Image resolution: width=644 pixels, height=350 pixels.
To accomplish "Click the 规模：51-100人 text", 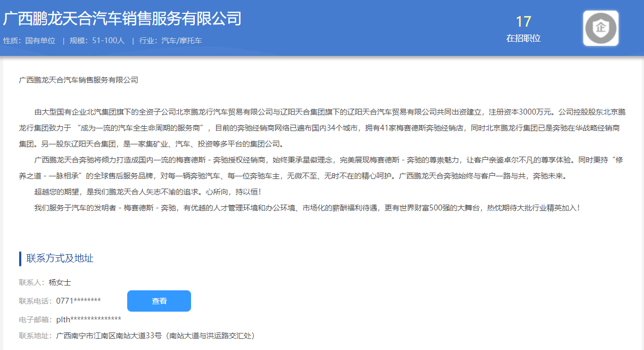I will pos(97,40).
